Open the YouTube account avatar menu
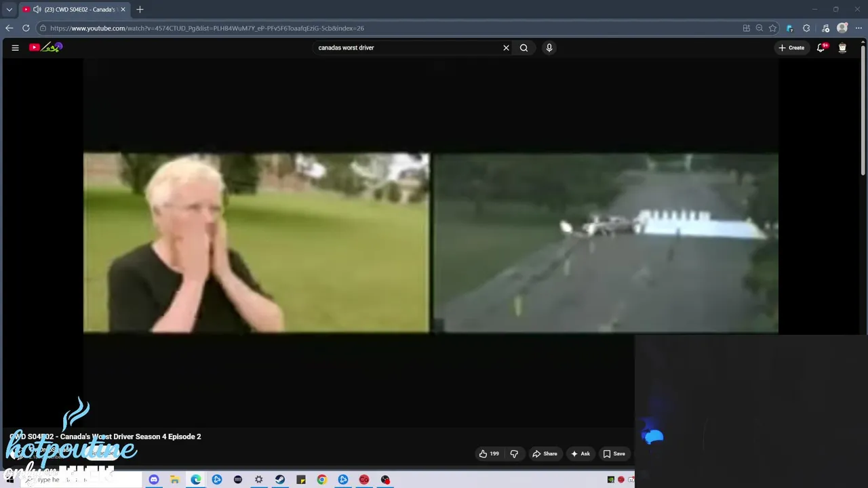Screen dimensions: 868x488 pos(842,47)
